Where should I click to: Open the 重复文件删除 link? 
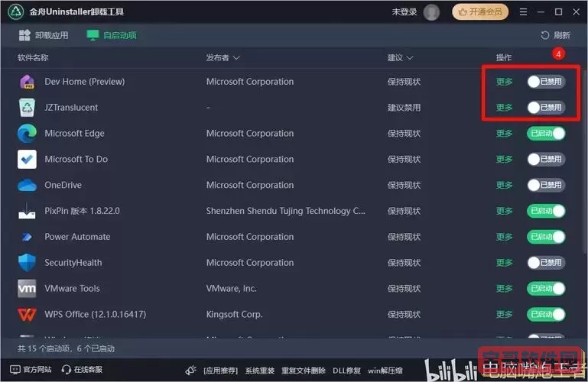[304, 371]
